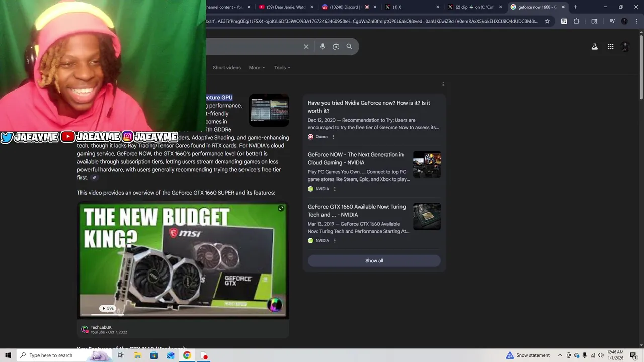Open the GeForce NOW result thumbnail image
The width and height of the screenshot is (644, 362).
pyautogui.click(x=427, y=164)
